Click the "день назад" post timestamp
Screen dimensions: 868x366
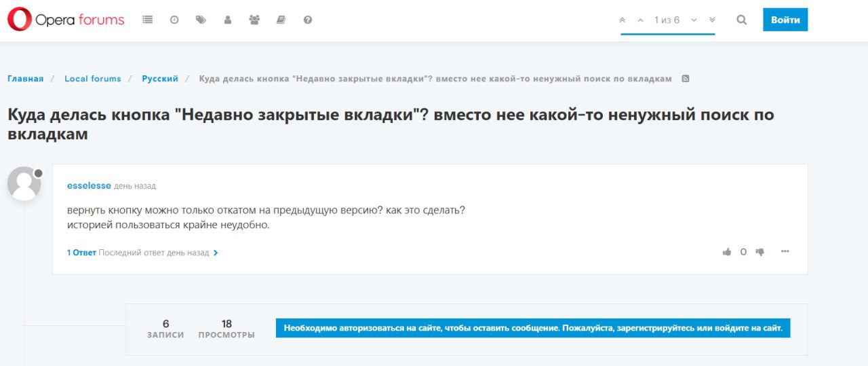point(135,186)
